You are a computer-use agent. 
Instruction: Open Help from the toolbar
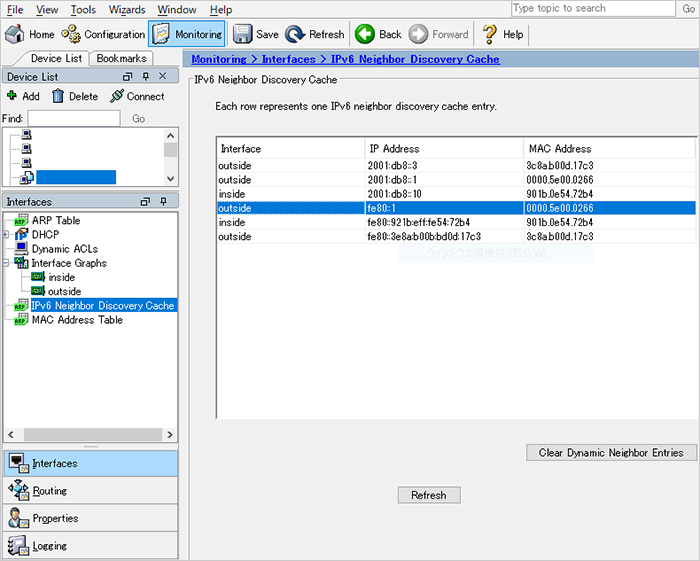coord(503,34)
